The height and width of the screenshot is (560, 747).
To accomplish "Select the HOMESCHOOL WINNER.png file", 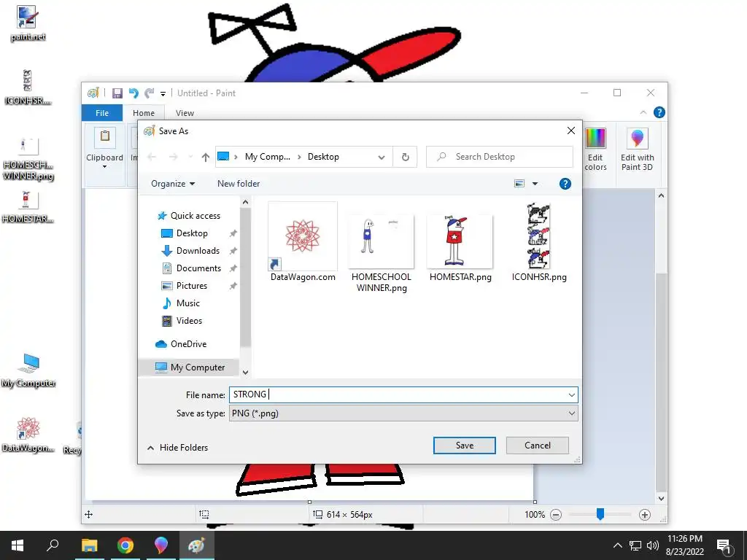I will [x=382, y=253].
